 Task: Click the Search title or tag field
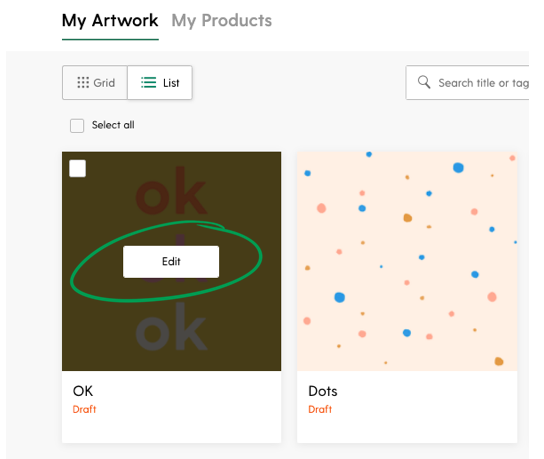pyautogui.click(x=468, y=83)
